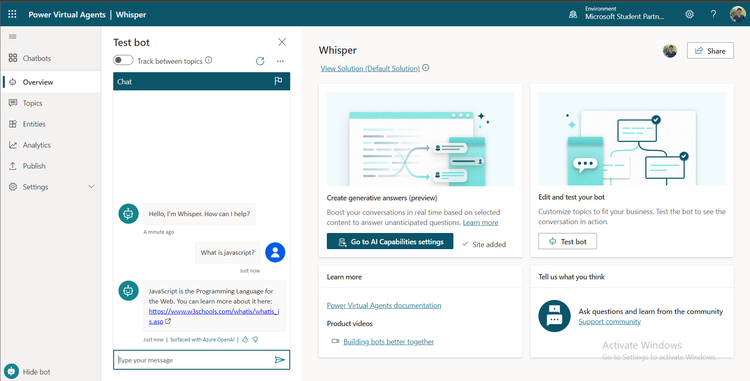
Task: Open the w3schools link in bot reply
Action: [x=213, y=316]
